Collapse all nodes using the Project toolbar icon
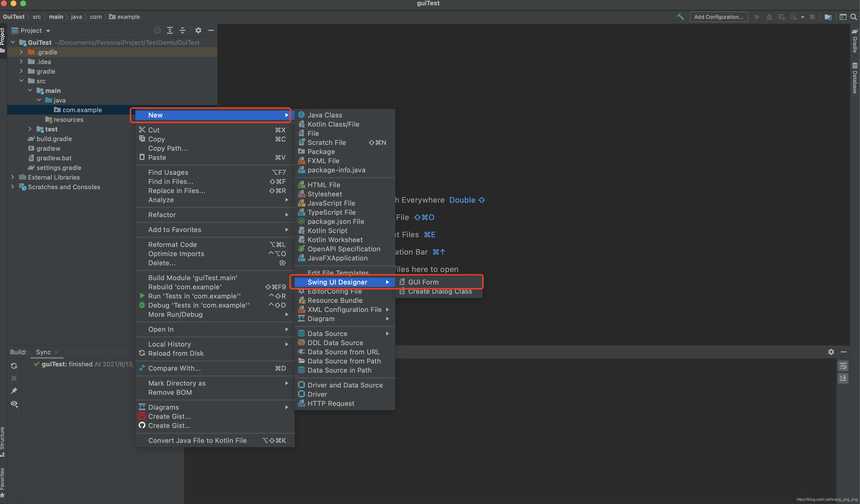 pos(182,30)
